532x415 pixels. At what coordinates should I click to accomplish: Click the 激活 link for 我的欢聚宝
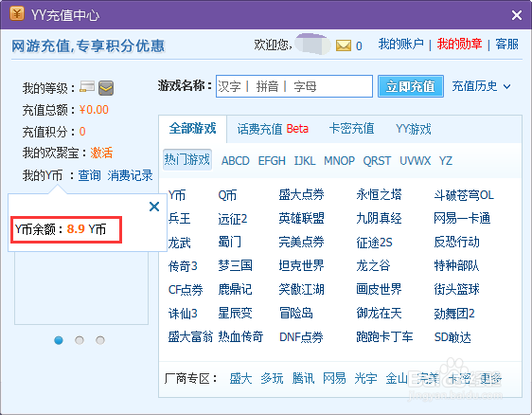coord(101,153)
